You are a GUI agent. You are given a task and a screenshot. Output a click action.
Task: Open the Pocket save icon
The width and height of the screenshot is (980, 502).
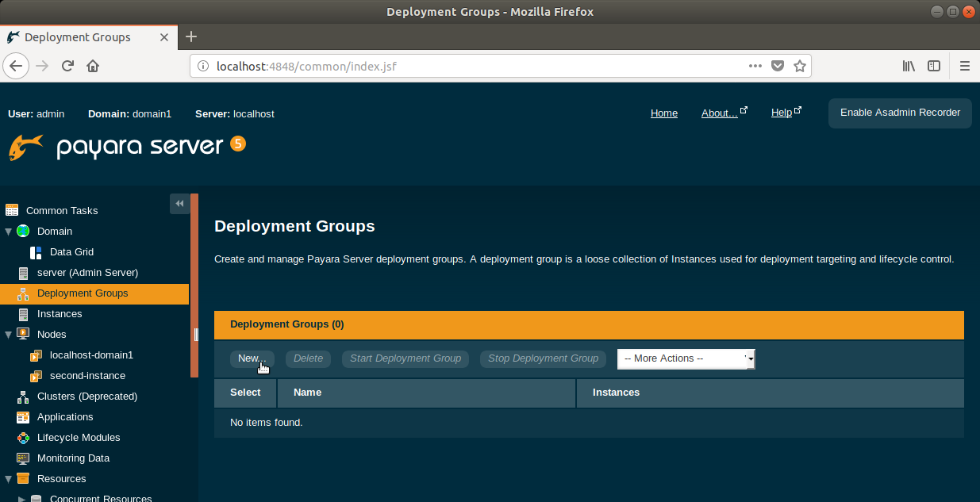click(x=778, y=66)
